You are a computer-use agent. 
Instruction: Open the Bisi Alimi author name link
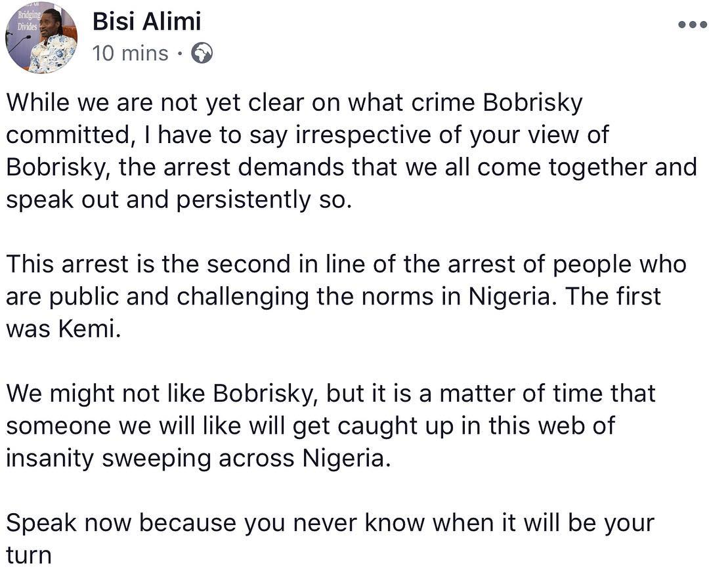coord(146,22)
